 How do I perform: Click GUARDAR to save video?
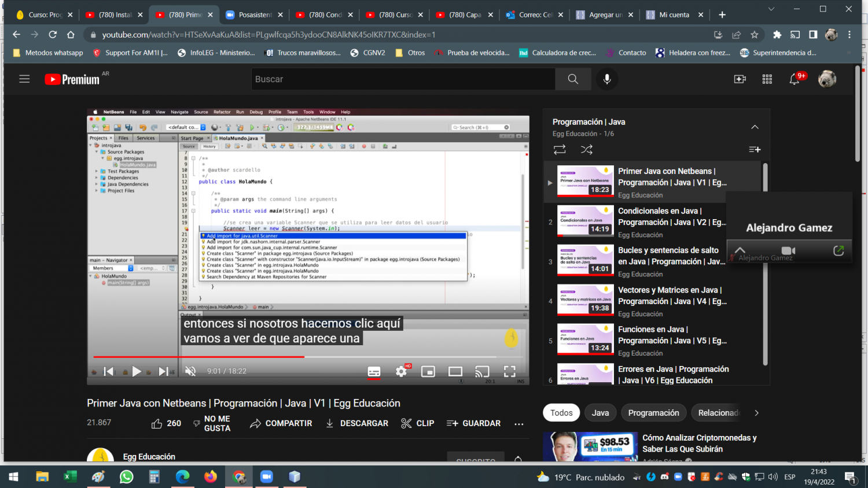click(474, 423)
